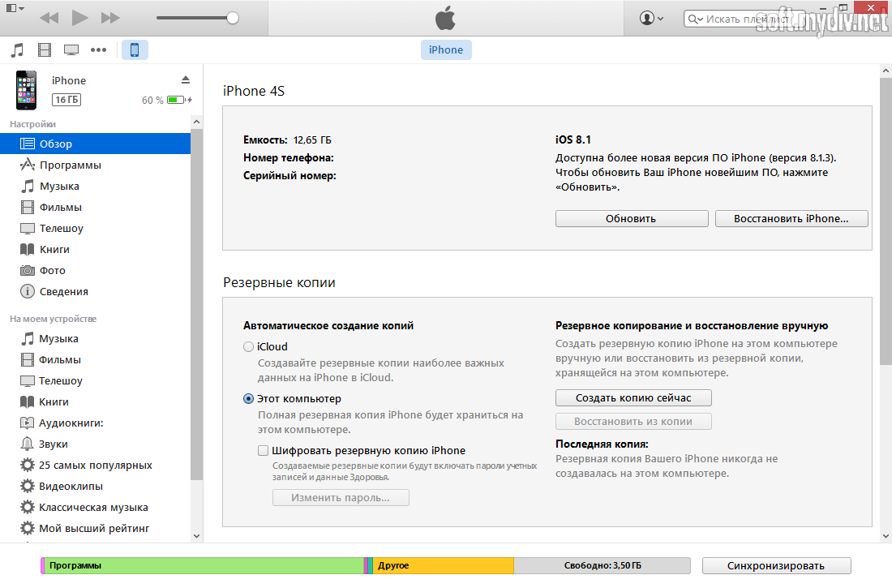Open the account user menu
Viewport: 892px width, 588px height.
651,18
